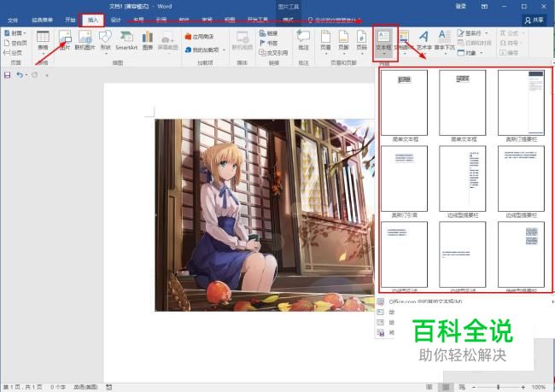Open the Developer (开发工具) tab
This screenshot has height=392, width=555.
257,20
